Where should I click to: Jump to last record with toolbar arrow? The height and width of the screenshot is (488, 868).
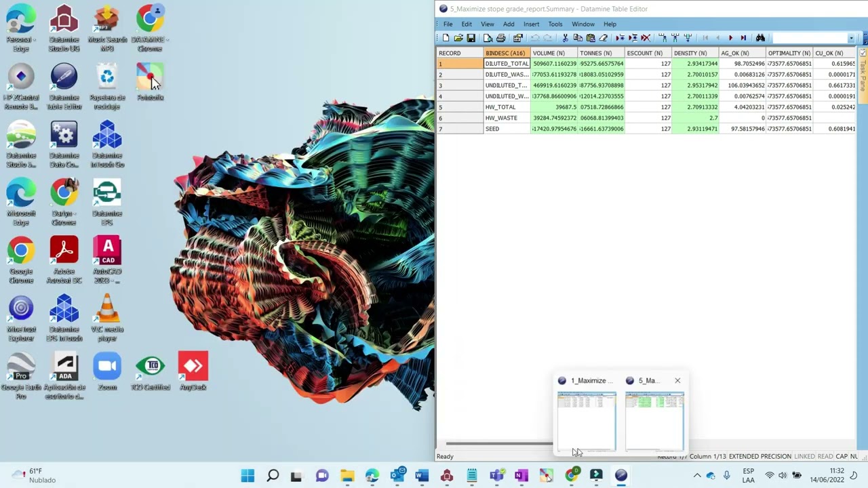743,38
